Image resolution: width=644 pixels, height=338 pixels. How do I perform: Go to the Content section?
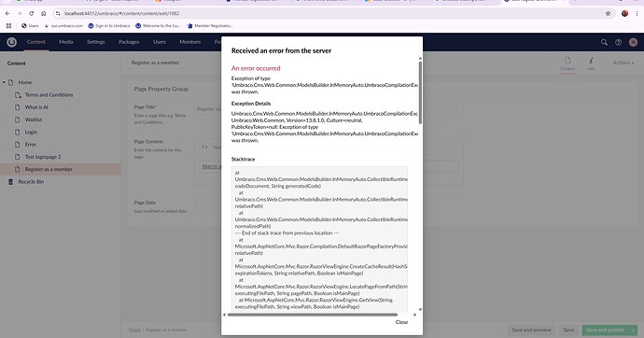pyautogui.click(x=36, y=42)
